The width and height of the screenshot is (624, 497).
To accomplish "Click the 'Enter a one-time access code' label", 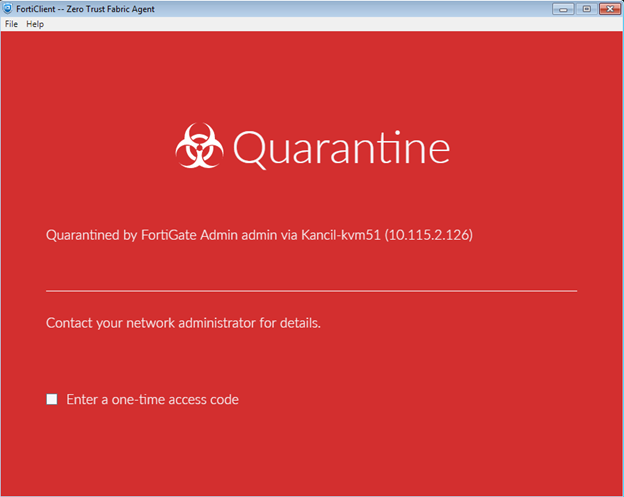I will 152,400.
